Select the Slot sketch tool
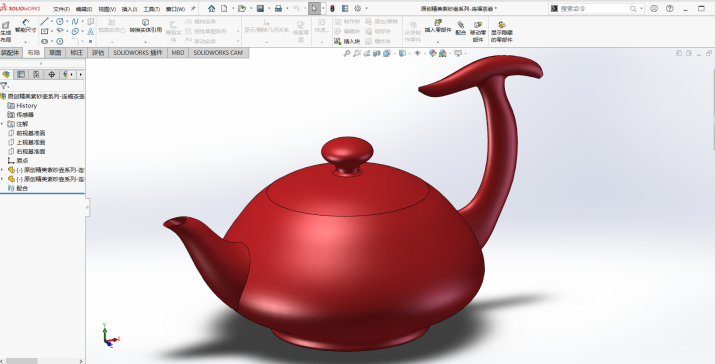Viewport: 715px width, 364px height. tap(44, 41)
